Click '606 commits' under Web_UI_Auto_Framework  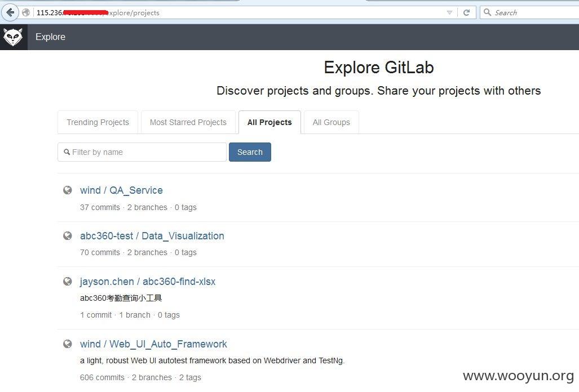click(102, 377)
